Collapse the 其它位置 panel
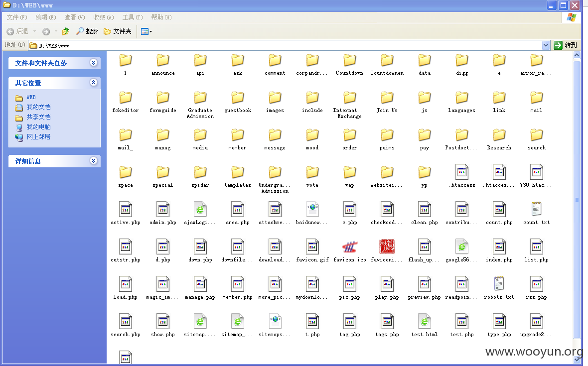 coord(93,83)
